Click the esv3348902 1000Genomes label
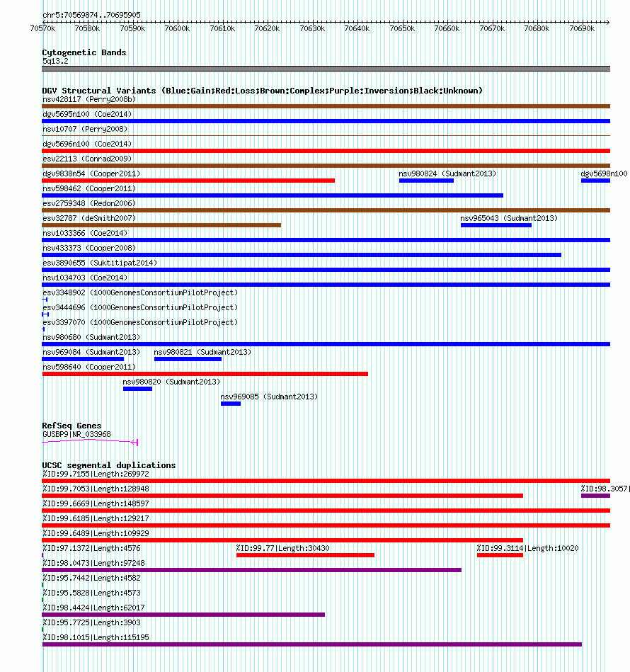 pos(140,292)
